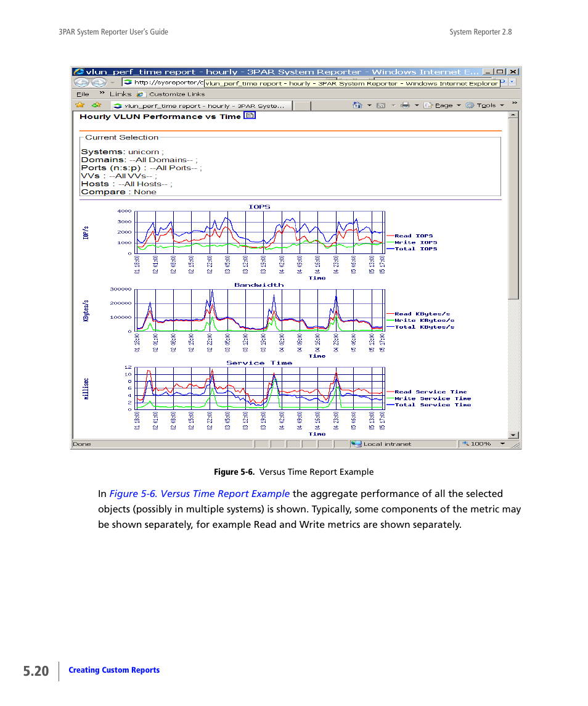The width and height of the screenshot is (588, 706).
Task: Click the Read KBytes/s legend entry
Action: 419,314
